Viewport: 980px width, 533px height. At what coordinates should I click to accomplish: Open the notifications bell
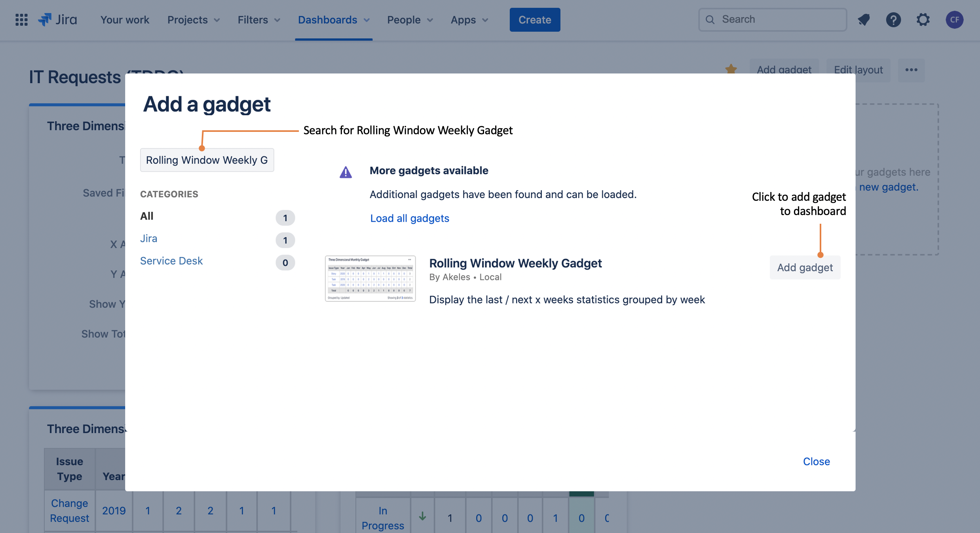pyautogui.click(x=864, y=19)
